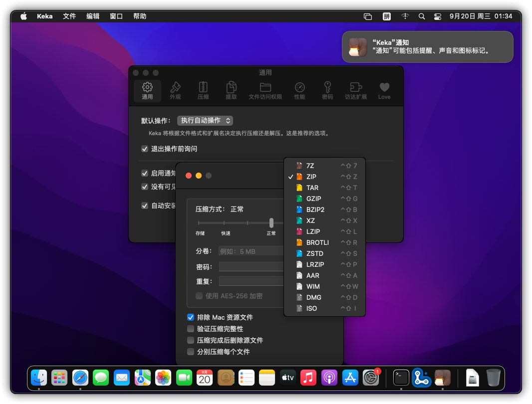Select TAR from the format menu
The width and height of the screenshot is (532, 404).
(x=324, y=188)
